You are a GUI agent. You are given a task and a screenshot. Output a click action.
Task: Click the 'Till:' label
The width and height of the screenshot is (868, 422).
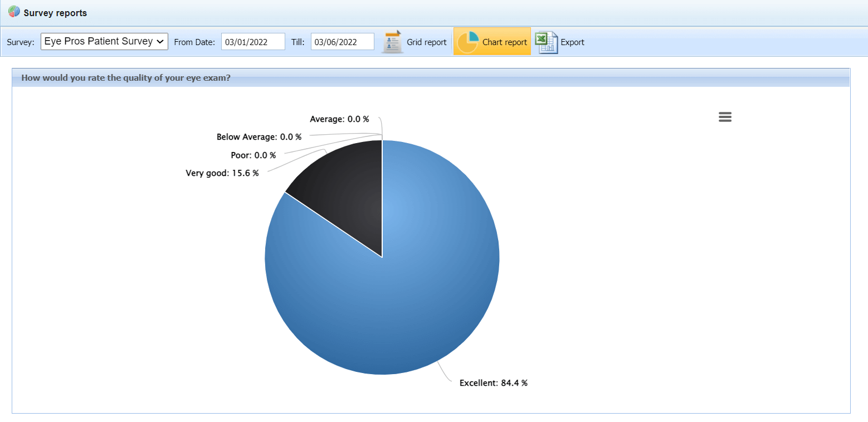pos(298,42)
